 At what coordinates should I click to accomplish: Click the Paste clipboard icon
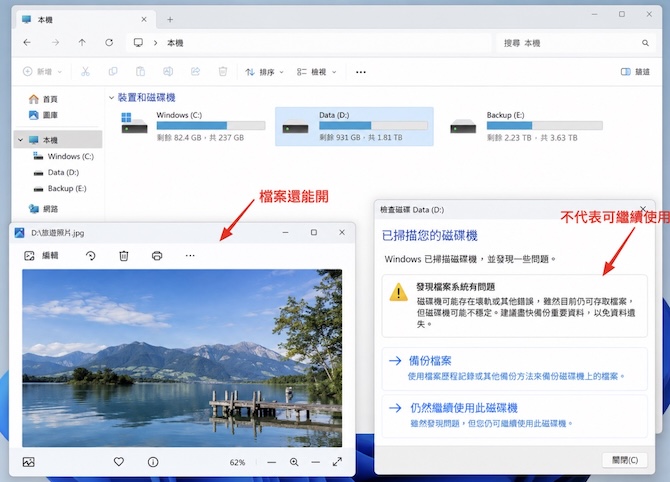[140, 72]
